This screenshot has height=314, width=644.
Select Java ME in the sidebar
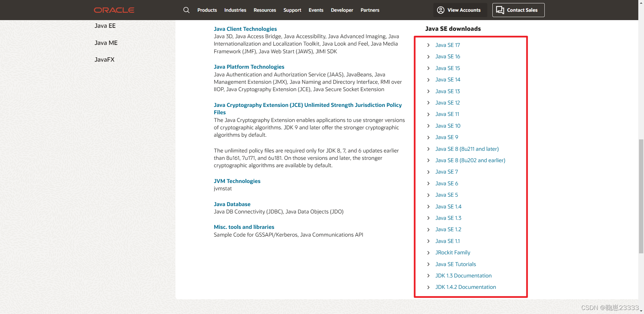pyautogui.click(x=106, y=43)
